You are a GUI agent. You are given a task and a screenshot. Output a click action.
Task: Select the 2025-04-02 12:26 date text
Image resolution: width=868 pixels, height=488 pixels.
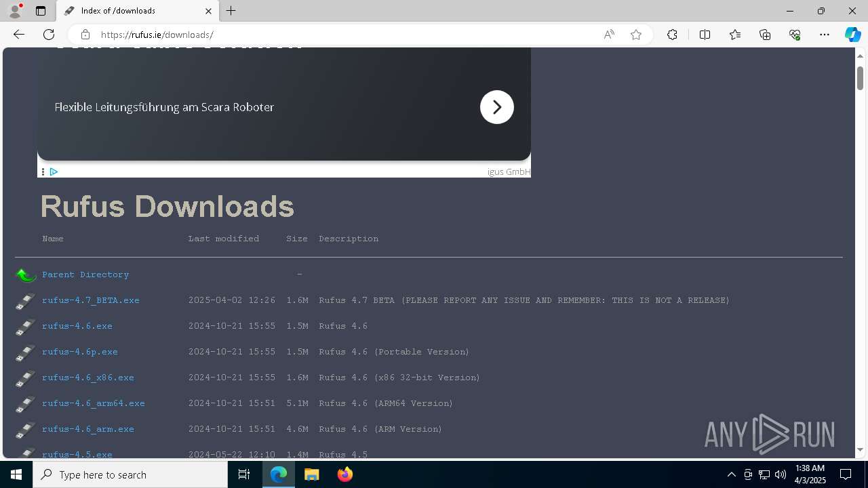tap(232, 300)
